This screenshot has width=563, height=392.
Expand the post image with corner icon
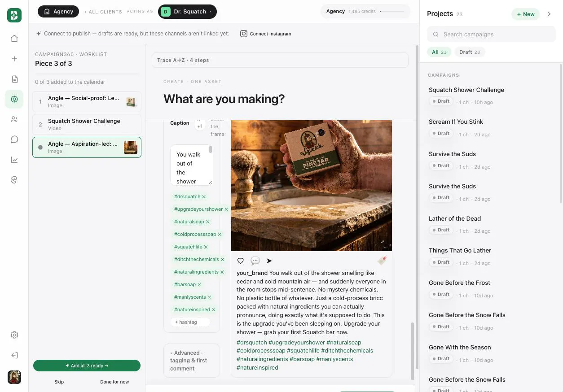pyautogui.click(x=383, y=242)
